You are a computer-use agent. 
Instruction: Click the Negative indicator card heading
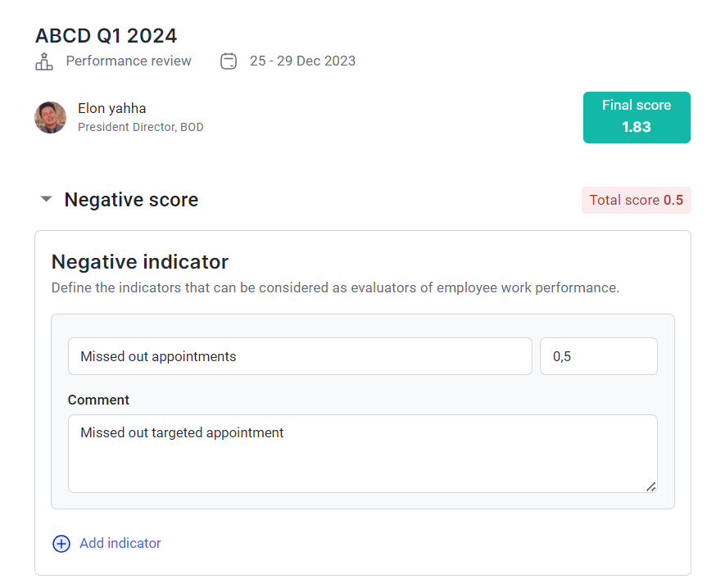[x=140, y=262]
